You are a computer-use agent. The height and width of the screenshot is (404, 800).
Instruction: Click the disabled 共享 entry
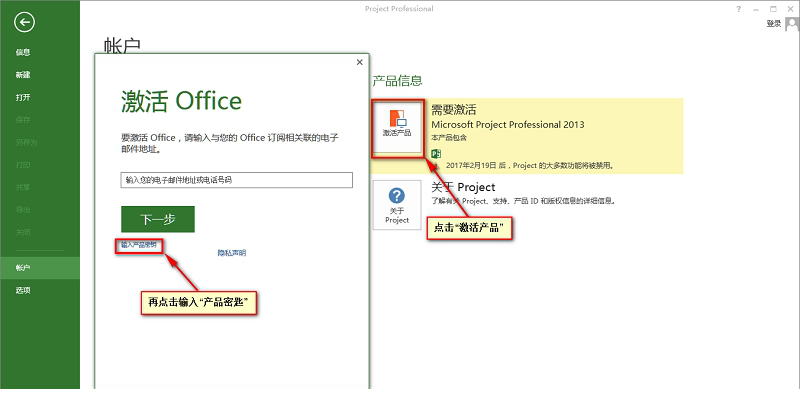click(22, 187)
